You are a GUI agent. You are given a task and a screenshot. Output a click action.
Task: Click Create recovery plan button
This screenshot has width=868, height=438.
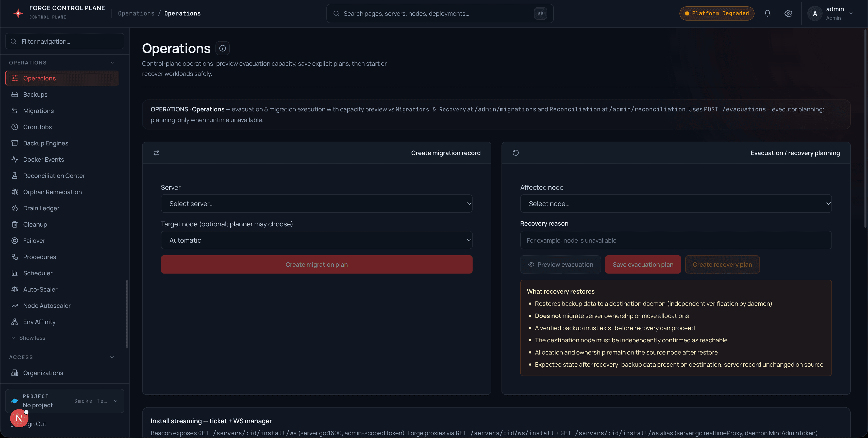722,264
